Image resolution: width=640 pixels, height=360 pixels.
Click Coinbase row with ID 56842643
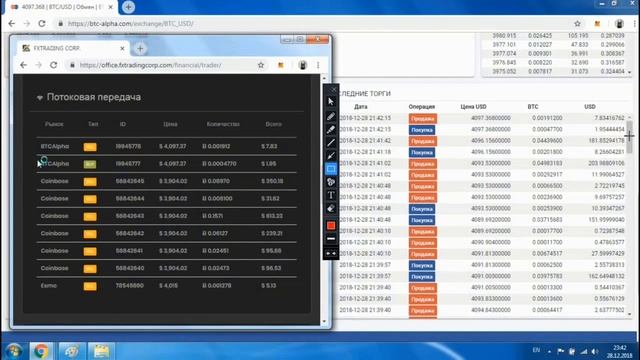[x=167, y=216]
